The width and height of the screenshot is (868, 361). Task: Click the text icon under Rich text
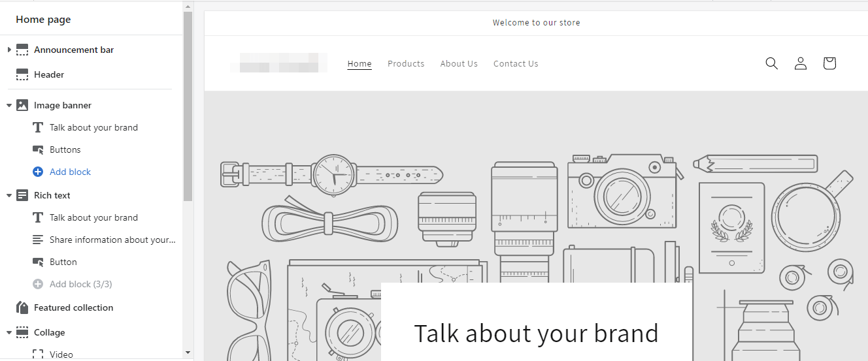coord(38,217)
